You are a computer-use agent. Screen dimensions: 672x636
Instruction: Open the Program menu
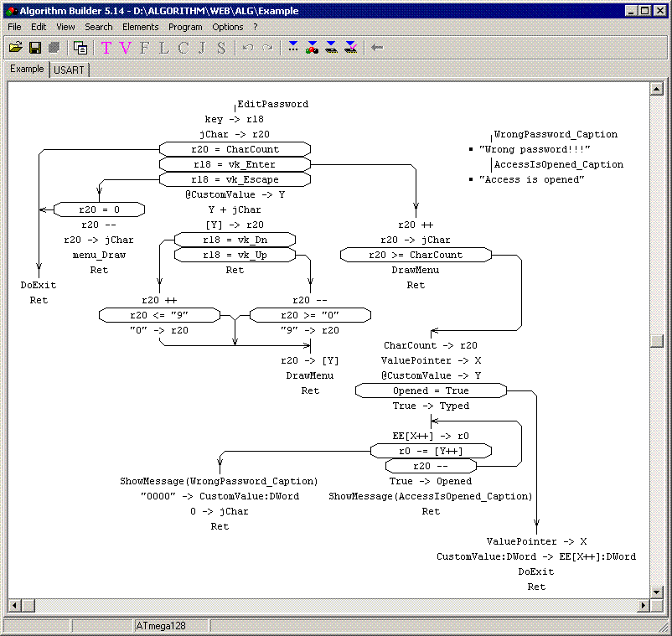(185, 27)
